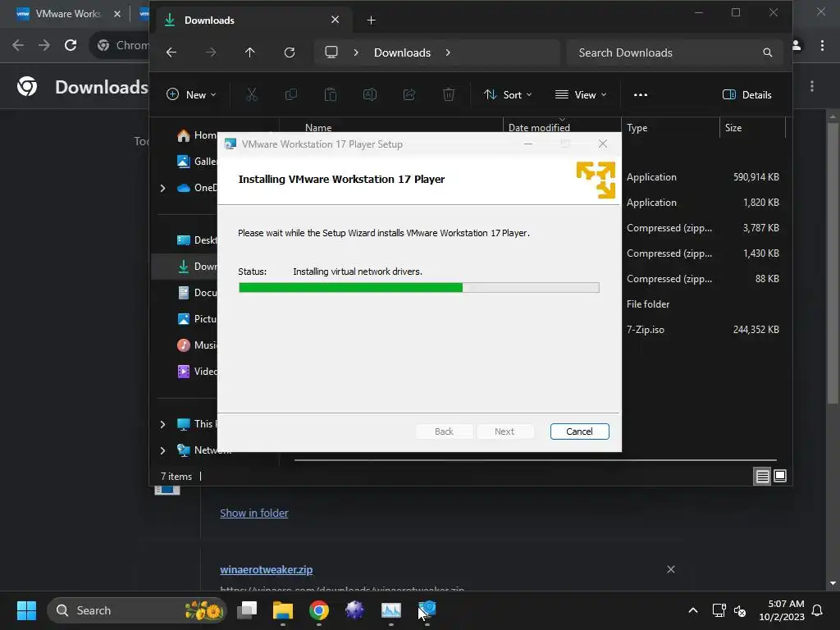Select Downloads in Explorer sidebar
Screen dimensions: 840x630
click(x=197, y=267)
